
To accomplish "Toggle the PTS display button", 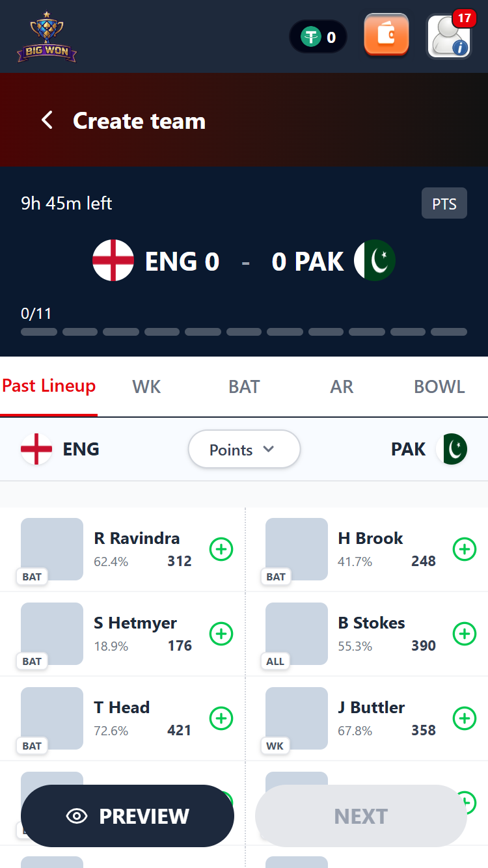I will pyautogui.click(x=444, y=204).
